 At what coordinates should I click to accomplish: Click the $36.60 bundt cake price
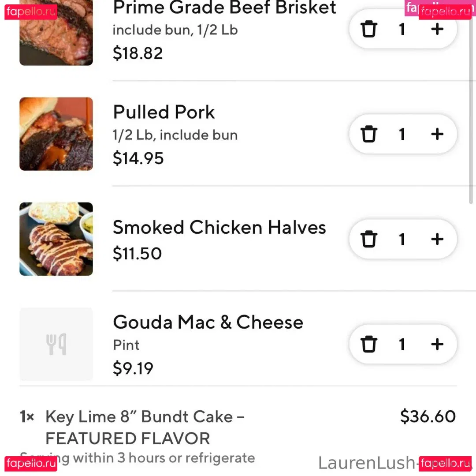pyautogui.click(x=428, y=416)
